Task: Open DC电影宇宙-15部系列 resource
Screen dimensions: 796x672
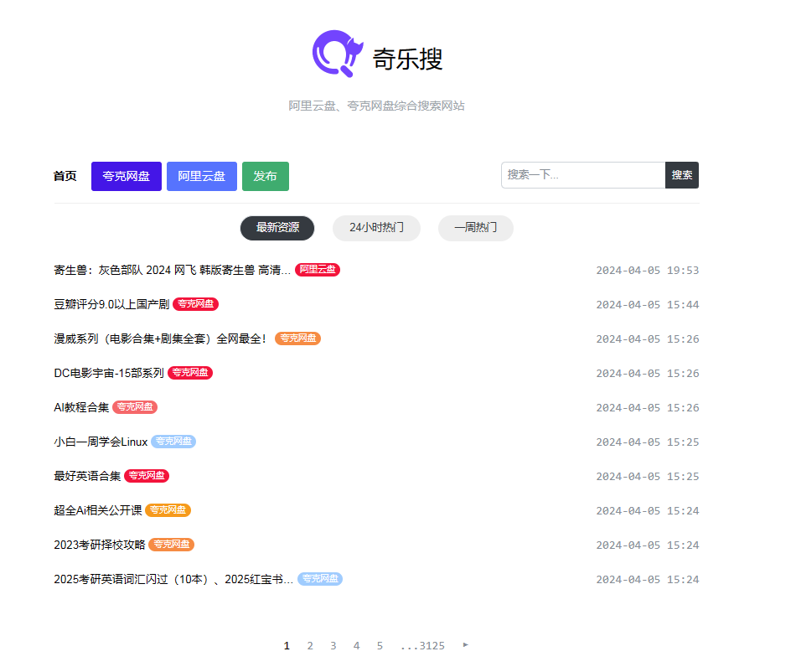Action: click(109, 373)
